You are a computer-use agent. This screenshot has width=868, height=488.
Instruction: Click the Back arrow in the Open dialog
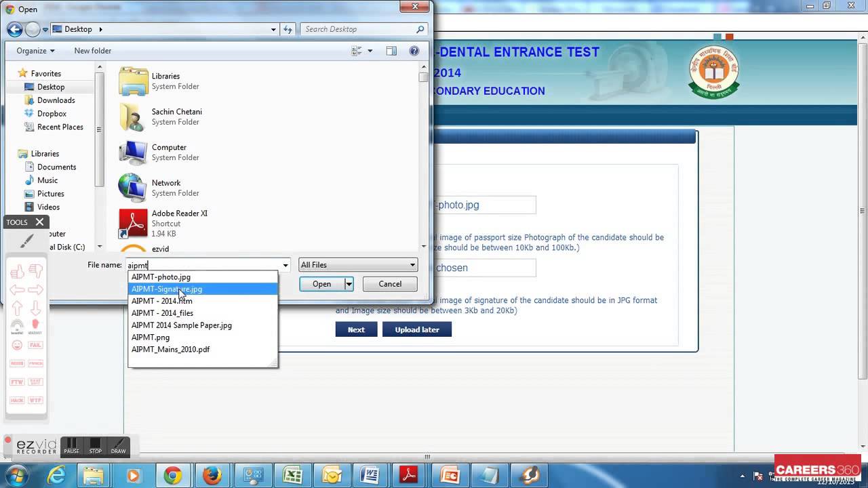tap(14, 29)
